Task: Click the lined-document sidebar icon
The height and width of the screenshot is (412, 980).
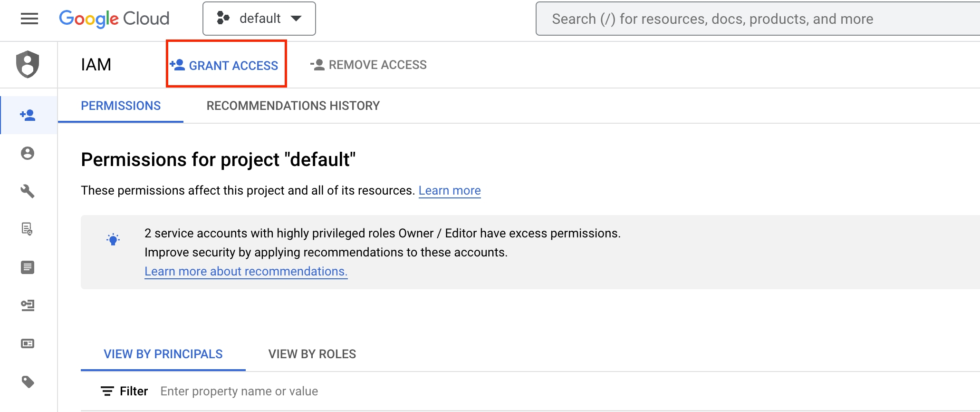Action: (28, 267)
